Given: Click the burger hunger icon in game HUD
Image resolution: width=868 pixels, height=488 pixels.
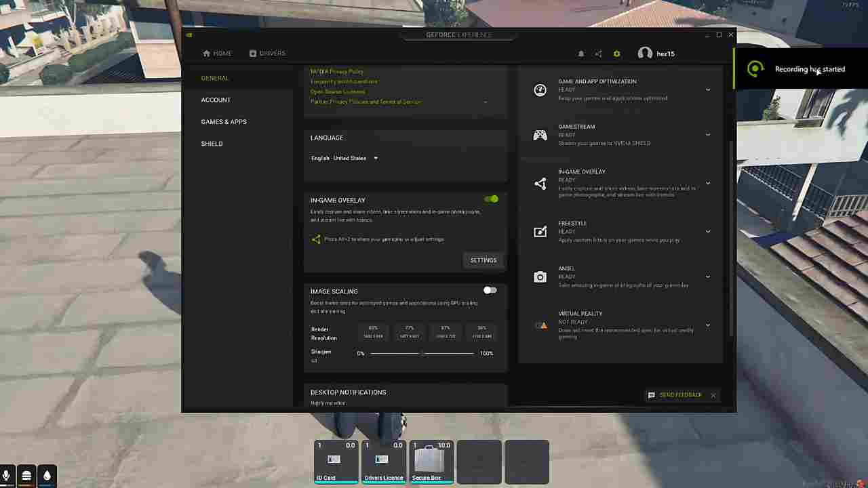Looking at the screenshot, I should (26, 476).
